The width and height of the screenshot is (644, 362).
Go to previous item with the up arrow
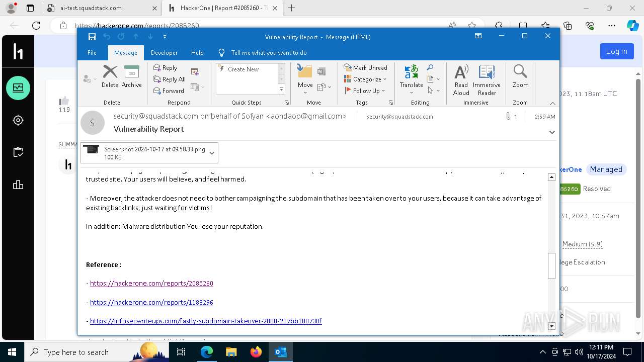pos(136,37)
